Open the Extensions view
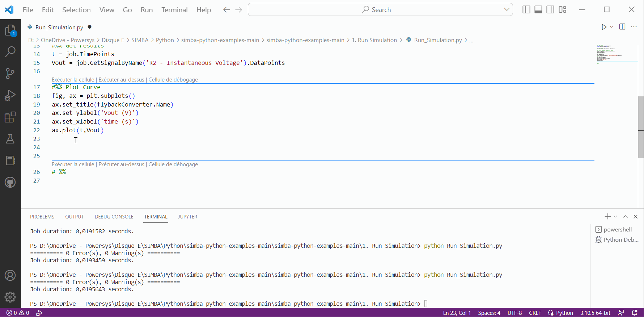The height and width of the screenshot is (317, 644). tap(10, 117)
